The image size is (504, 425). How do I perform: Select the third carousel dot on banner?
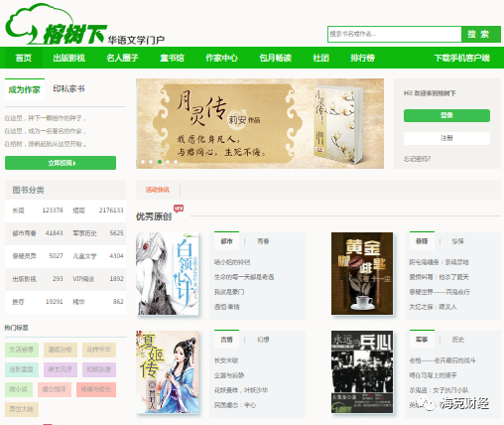[x=160, y=162]
